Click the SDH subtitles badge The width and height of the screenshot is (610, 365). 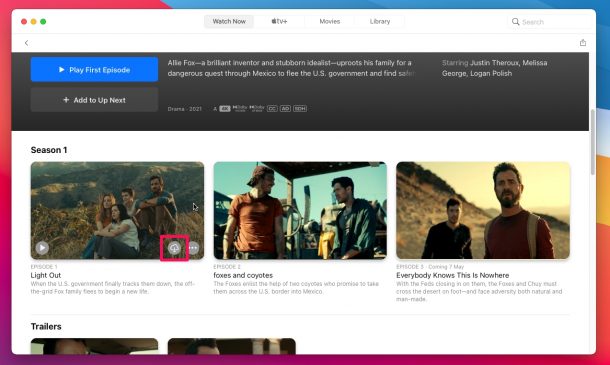click(x=300, y=109)
